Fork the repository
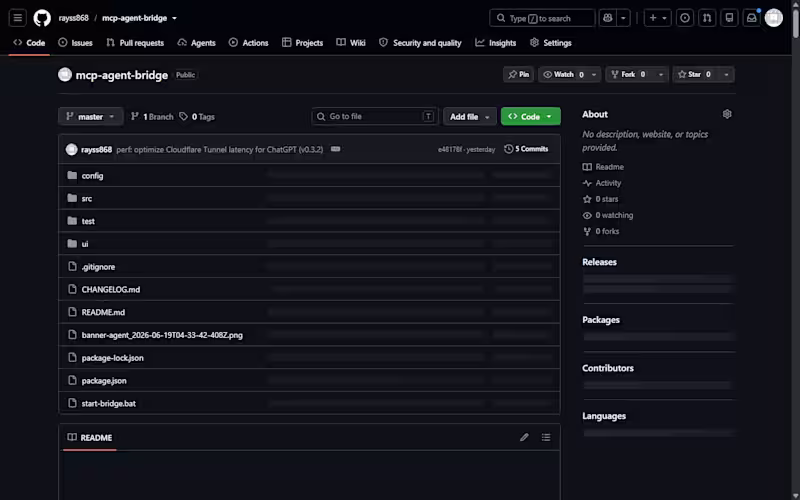Image resolution: width=800 pixels, height=500 pixels. pos(628,74)
